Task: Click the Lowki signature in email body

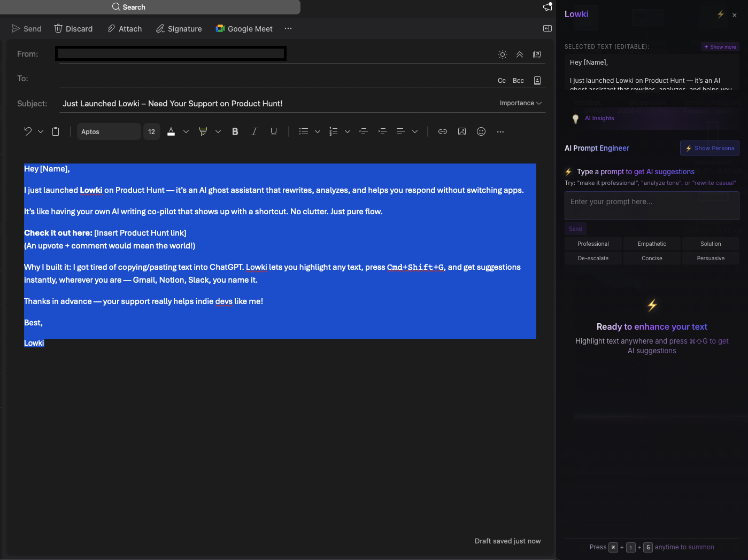Action: click(x=34, y=343)
